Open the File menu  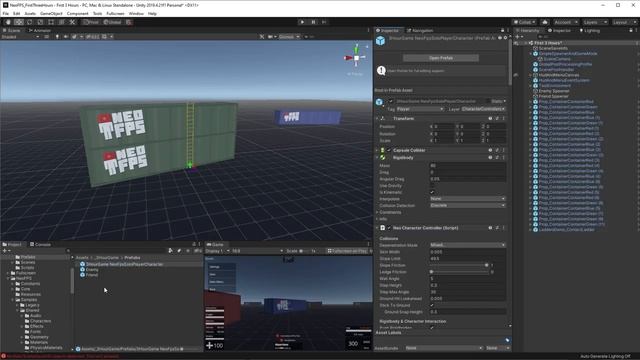pos(6,13)
